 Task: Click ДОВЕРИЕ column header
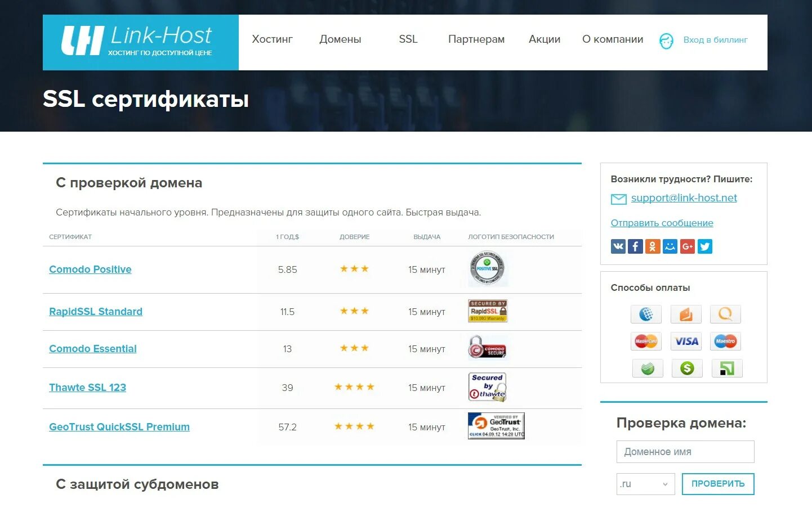354,237
